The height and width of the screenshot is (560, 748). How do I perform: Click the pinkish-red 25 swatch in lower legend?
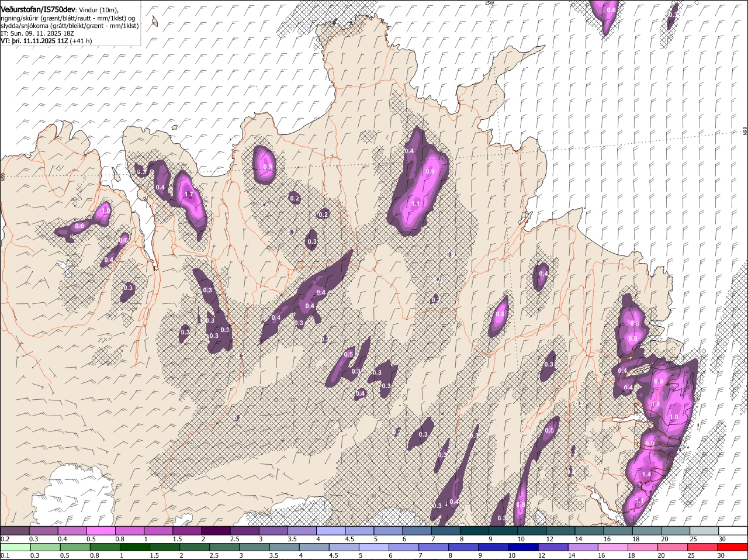click(x=703, y=547)
